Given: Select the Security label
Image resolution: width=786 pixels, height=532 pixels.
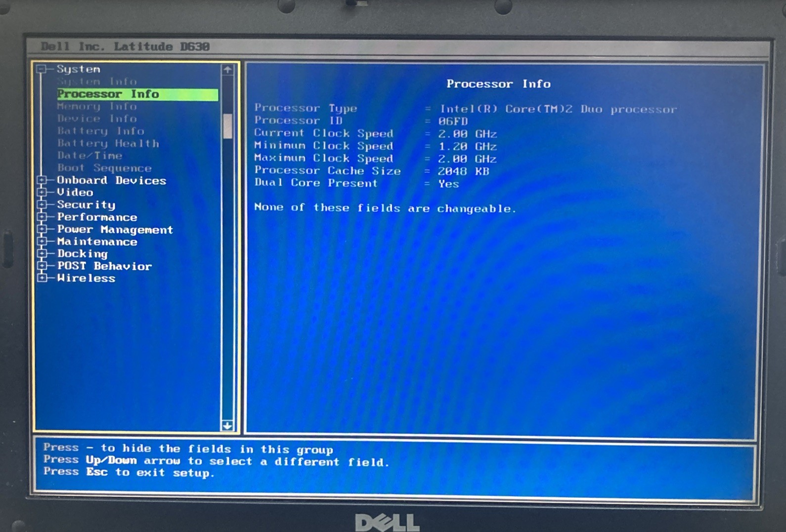Looking at the screenshot, I should coord(86,205).
